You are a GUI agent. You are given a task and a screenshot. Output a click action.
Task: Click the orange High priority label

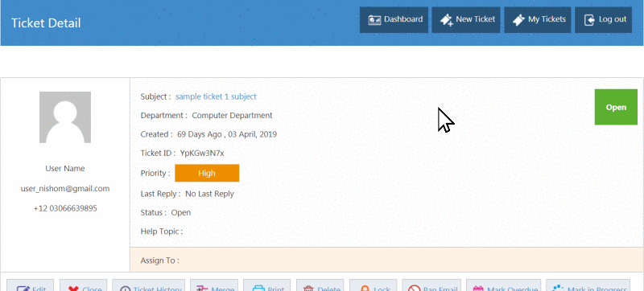click(x=207, y=173)
